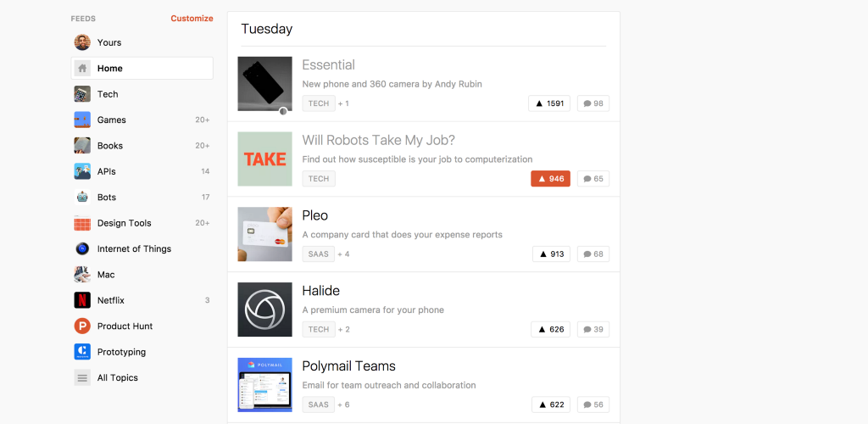Upvote Pleo with 913 votes
The image size is (868, 424).
[551, 254]
